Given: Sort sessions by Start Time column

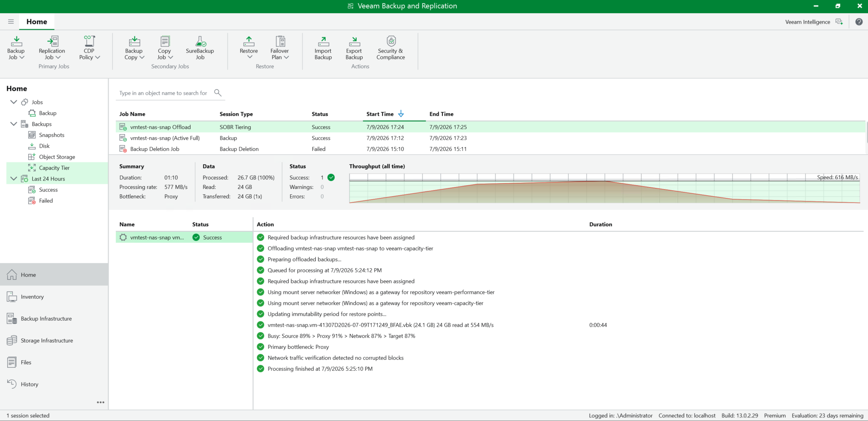Looking at the screenshot, I should point(380,114).
